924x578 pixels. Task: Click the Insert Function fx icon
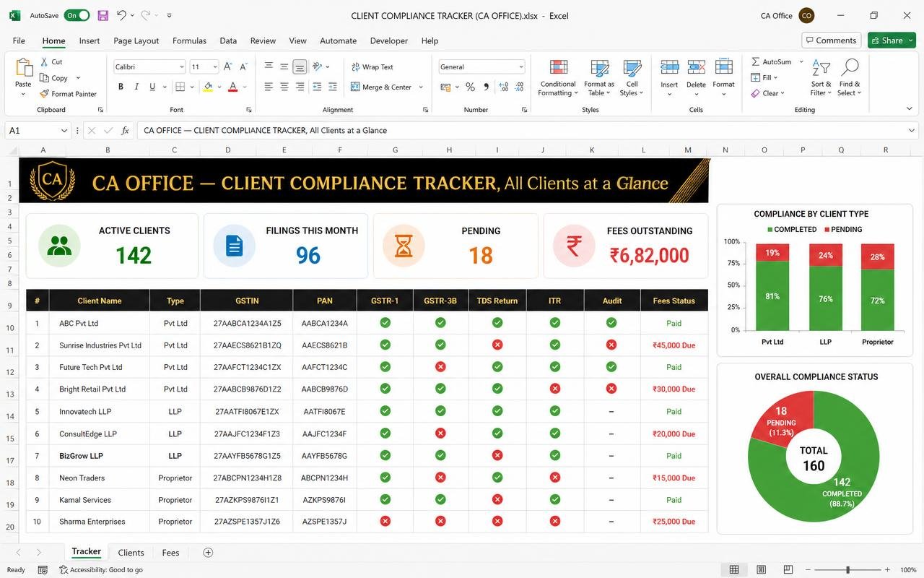point(125,131)
